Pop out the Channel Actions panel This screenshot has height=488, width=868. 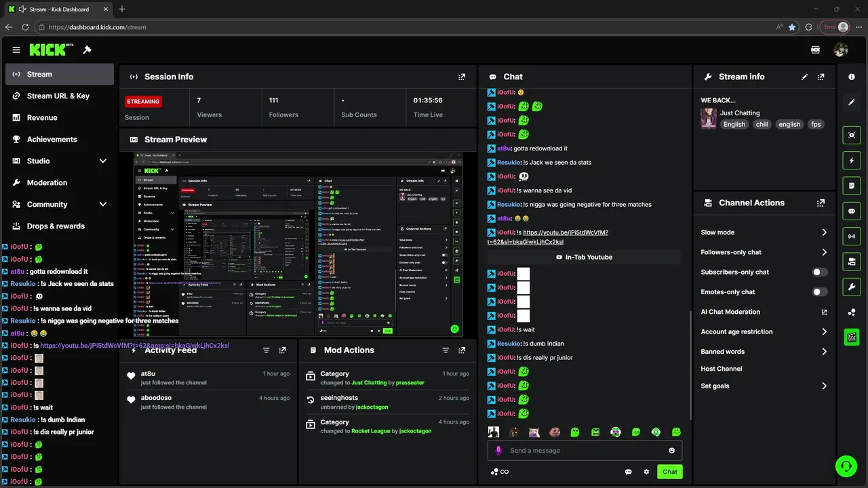pyautogui.click(x=821, y=203)
